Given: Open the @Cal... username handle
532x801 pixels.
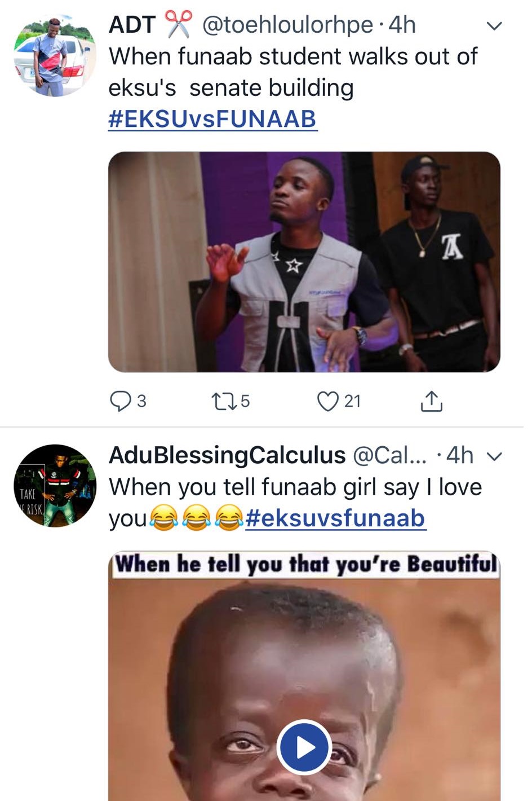Looking at the screenshot, I should tap(389, 455).
